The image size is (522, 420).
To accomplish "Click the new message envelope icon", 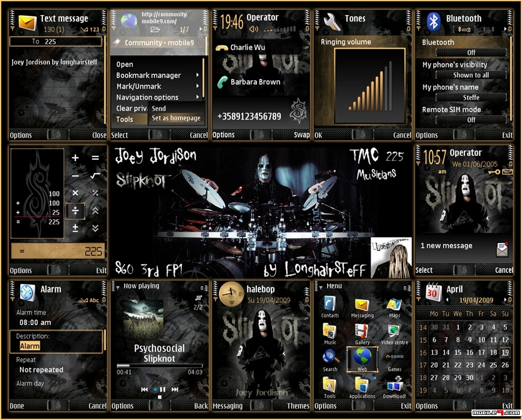I will coord(502,250).
